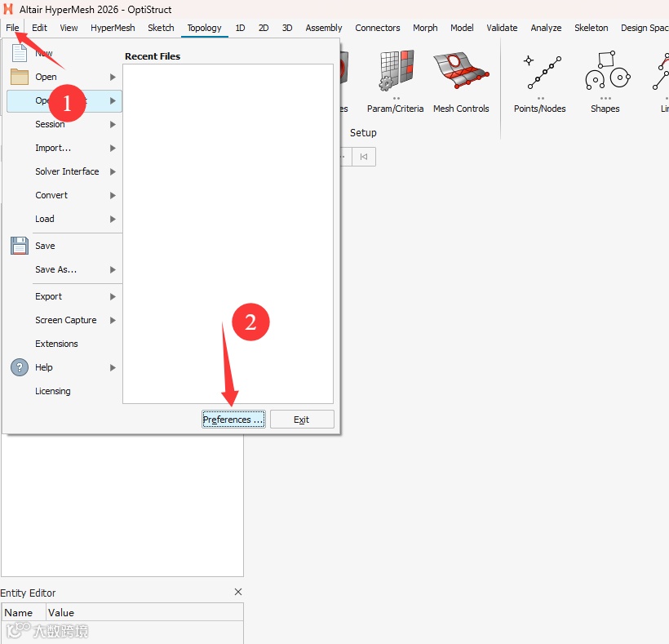The image size is (669, 644).
Task: Click the Exit button
Action: click(302, 420)
